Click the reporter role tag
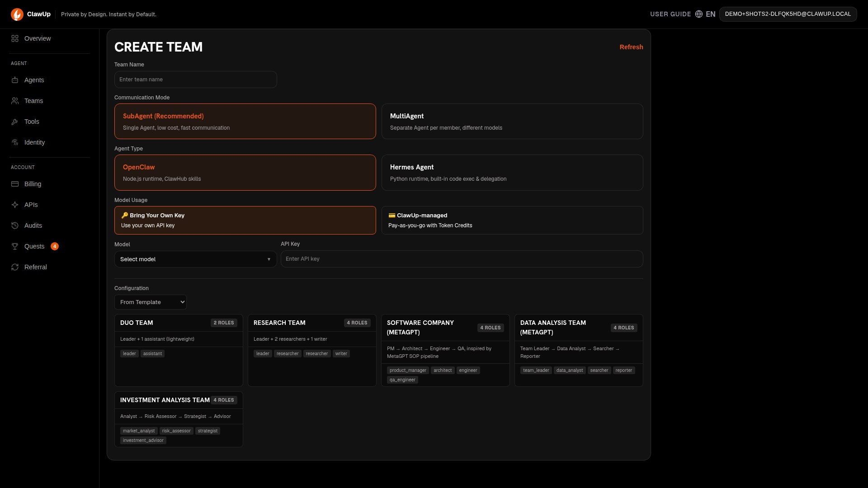 (624, 371)
